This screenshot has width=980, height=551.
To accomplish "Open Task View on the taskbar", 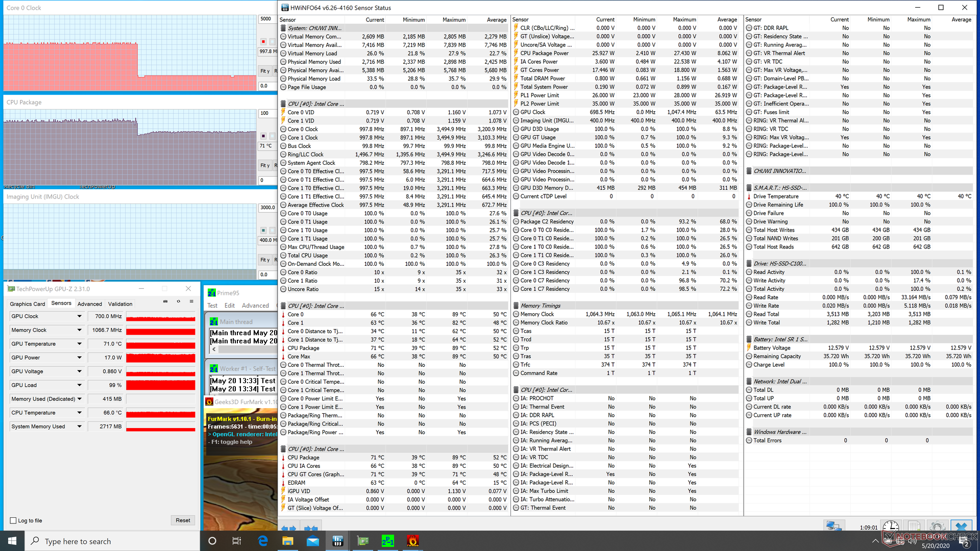I will pos(237,541).
